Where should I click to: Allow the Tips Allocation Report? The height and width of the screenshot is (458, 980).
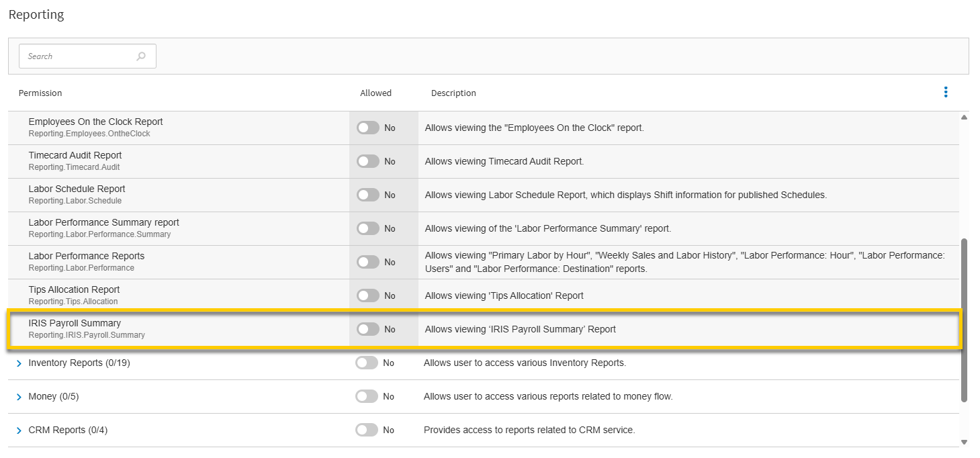[369, 295]
